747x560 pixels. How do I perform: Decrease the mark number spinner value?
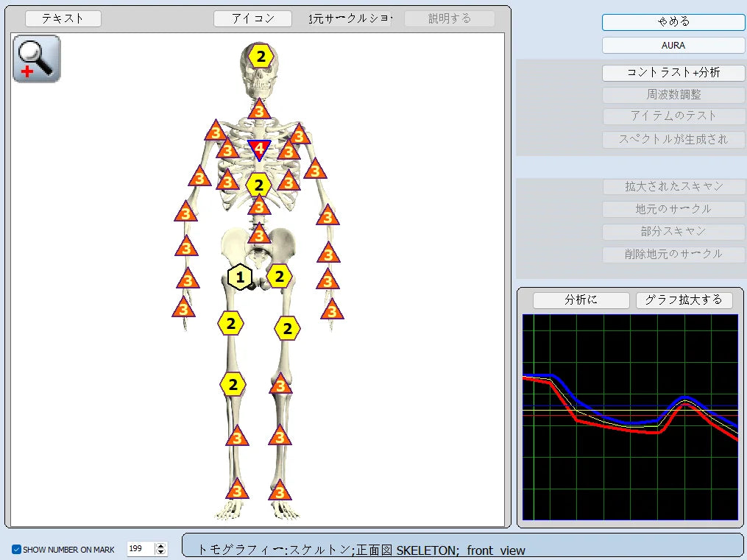pos(161,552)
